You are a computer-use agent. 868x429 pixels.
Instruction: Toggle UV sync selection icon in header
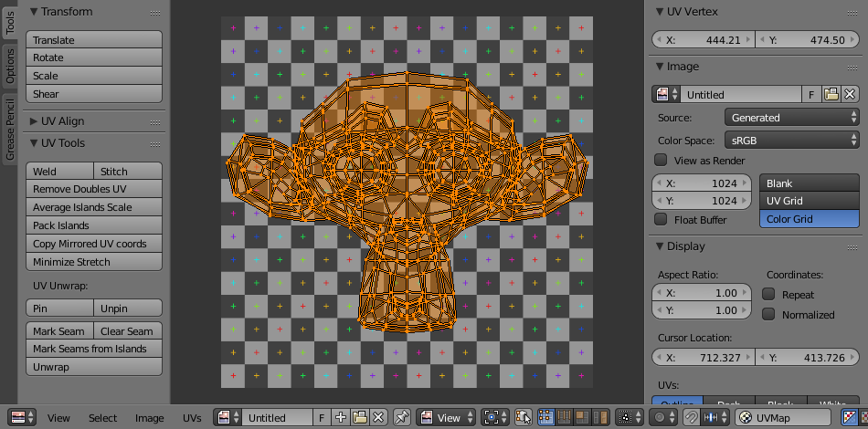point(524,417)
